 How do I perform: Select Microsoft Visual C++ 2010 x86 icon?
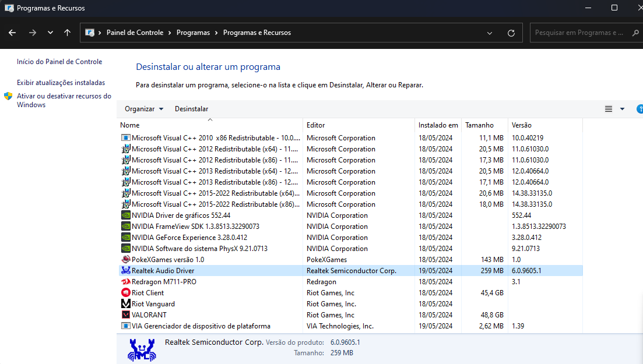click(126, 138)
